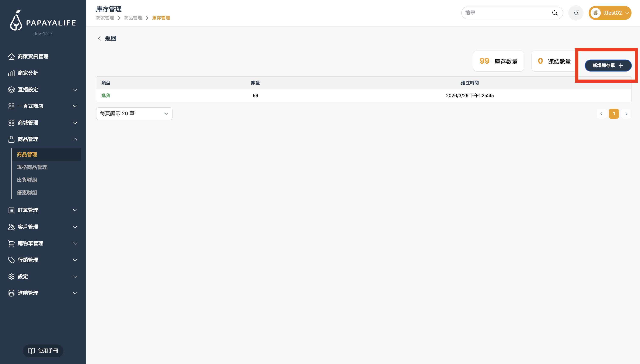Viewport: 640px width, 364px height.
Task: Click the notification bell icon
Action: pos(576,13)
